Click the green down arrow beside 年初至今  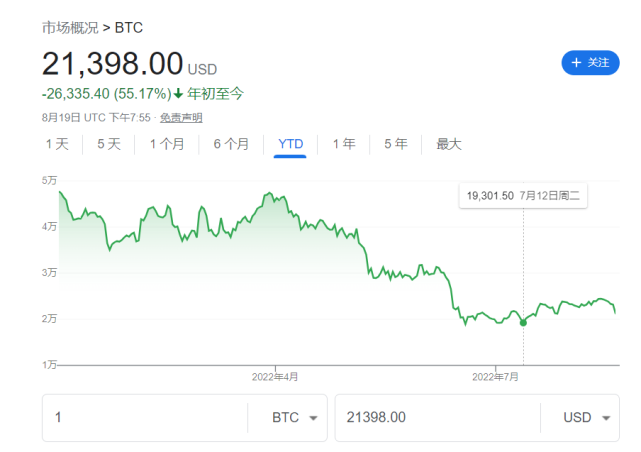(x=179, y=94)
